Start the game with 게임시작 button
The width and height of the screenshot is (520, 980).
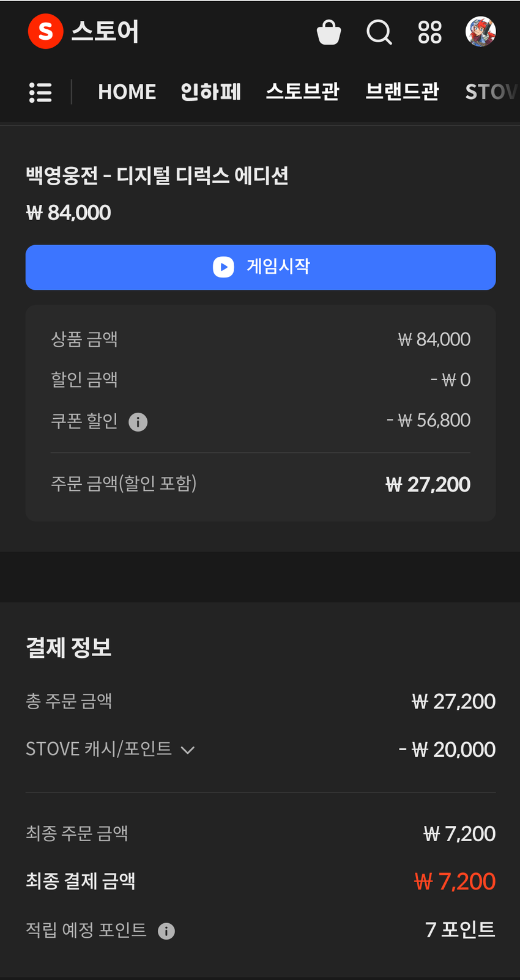tap(261, 267)
